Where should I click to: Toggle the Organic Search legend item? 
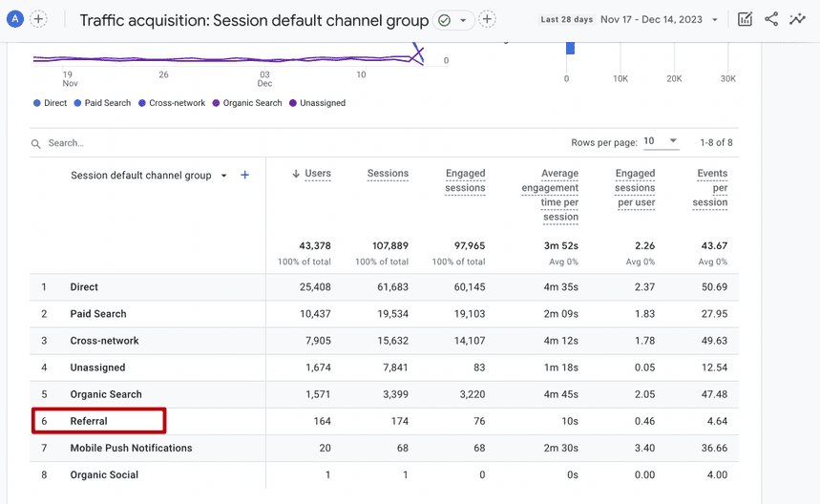pyautogui.click(x=247, y=103)
